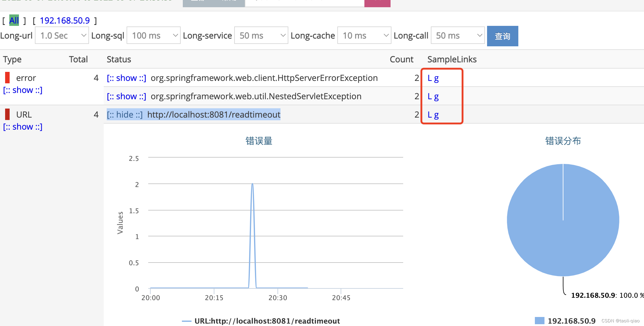Viewport: 644px width, 326px height.
Task: Show NestedServletException status details
Action: [x=126, y=96]
